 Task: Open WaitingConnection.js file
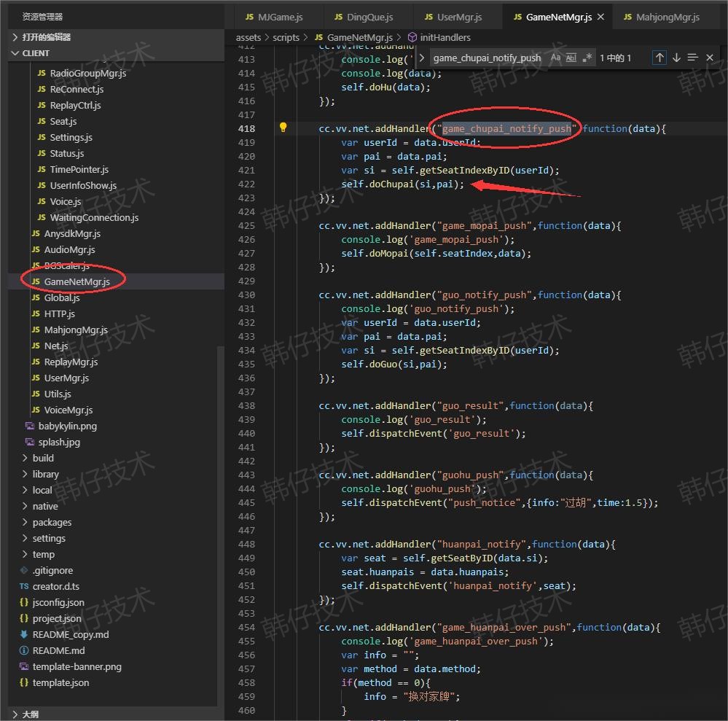[94, 217]
